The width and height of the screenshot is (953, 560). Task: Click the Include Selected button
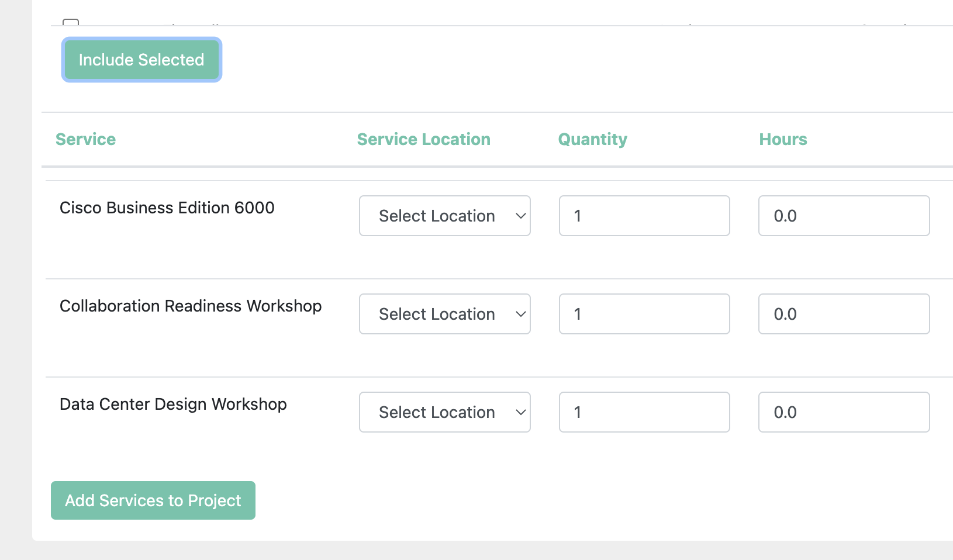coord(141,59)
